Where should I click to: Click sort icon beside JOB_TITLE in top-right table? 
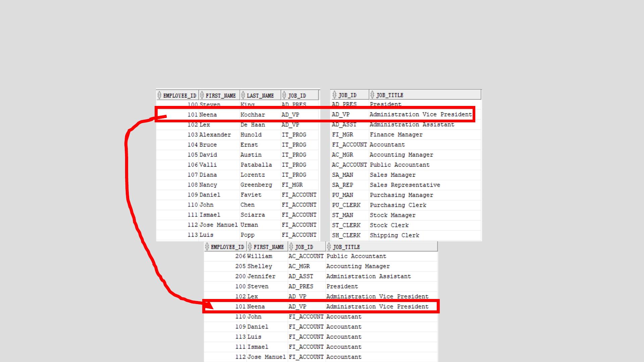(x=372, y=95)
